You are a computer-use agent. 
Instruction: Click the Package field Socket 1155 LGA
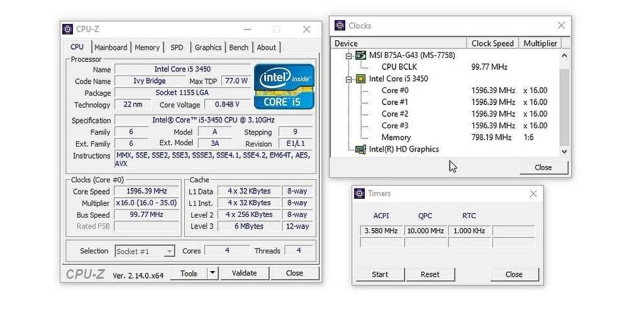[x=182, y=92]
